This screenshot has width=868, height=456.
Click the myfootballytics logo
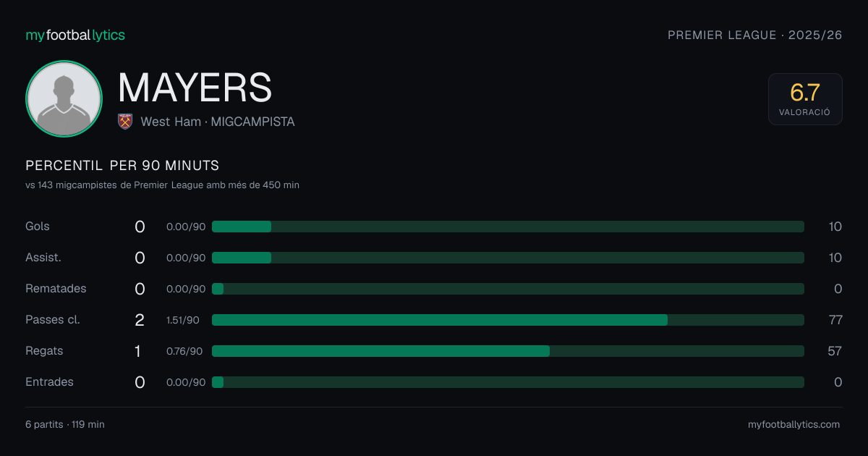75,35
